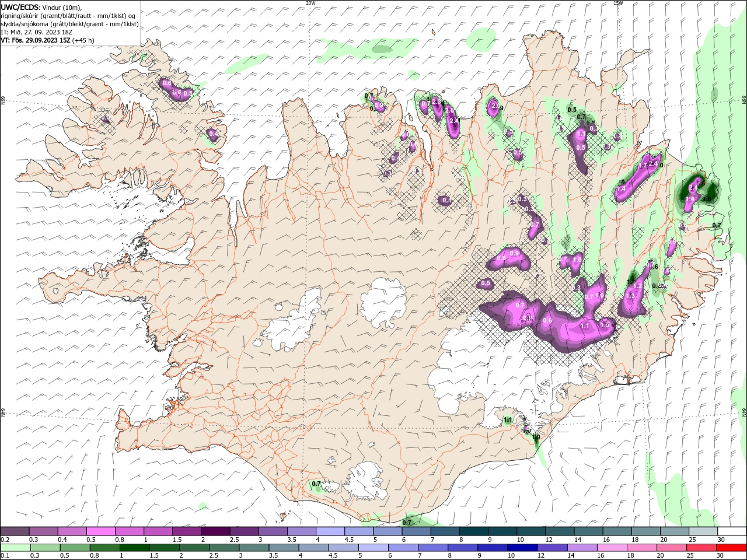The height and width of the screenshot is (560, 747).
Task: Pick the rain legend swatch between 3 and 3.5
Action: pyautogui.click(x=254, y=548)
